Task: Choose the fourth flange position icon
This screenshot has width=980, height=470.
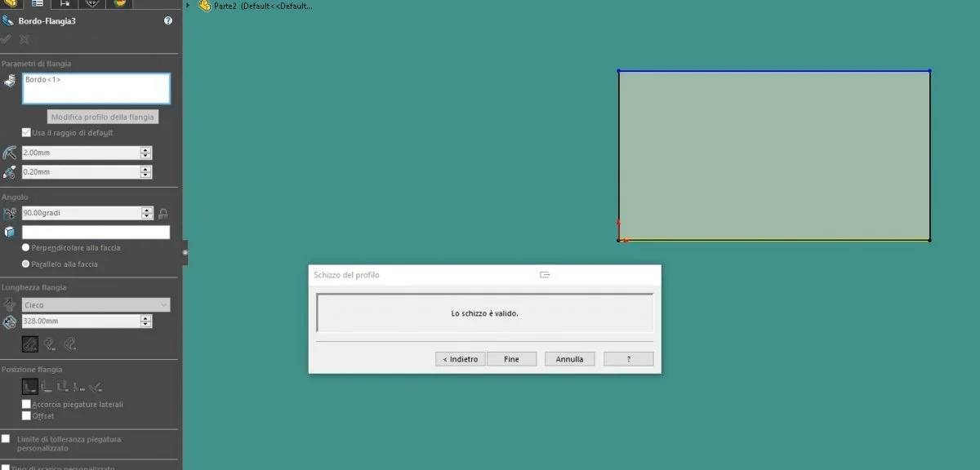Action: click(79, 387)
